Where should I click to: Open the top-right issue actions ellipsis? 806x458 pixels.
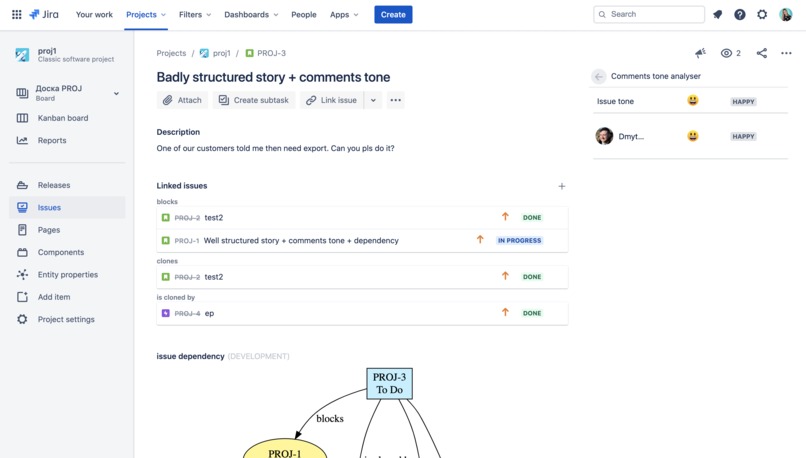pyautogui.click(x=786, y=53)
